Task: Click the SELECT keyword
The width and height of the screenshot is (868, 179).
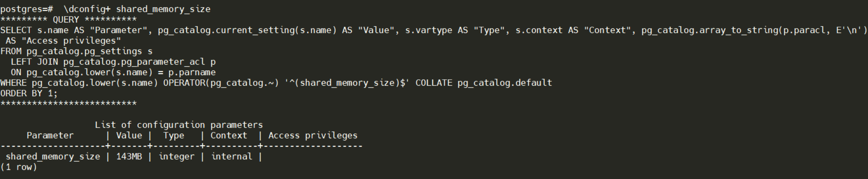Action: point(16,30)
